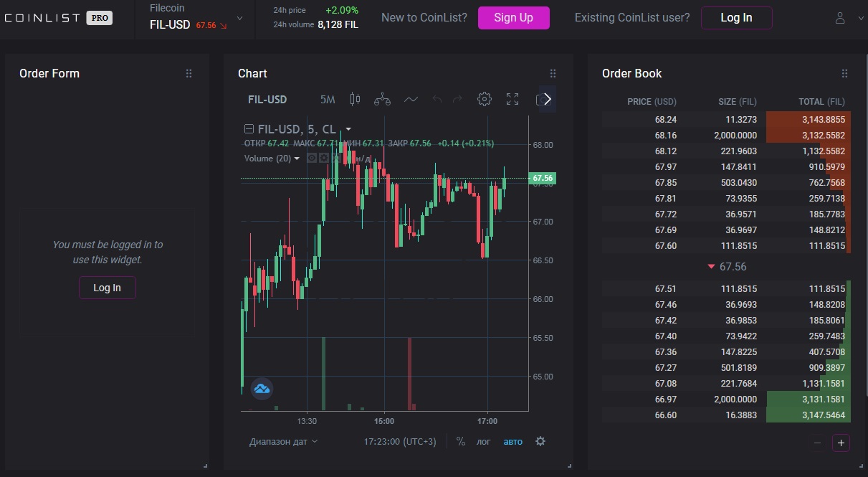Open chart settings gear in toolbar
This screenshot has height=477, width=868.
(485, 99)
